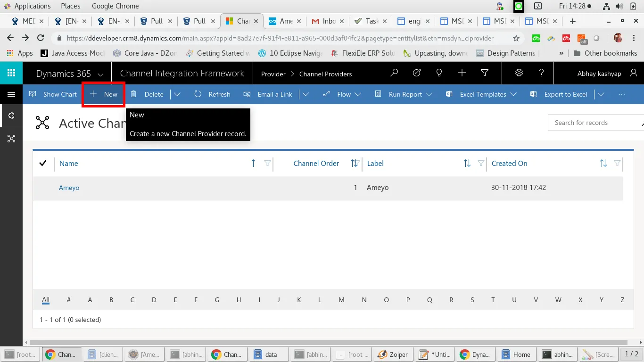The image size is (644, 362).
Task: Click the search magnifier icon in top bar
Action: click(x=394, y=73)
